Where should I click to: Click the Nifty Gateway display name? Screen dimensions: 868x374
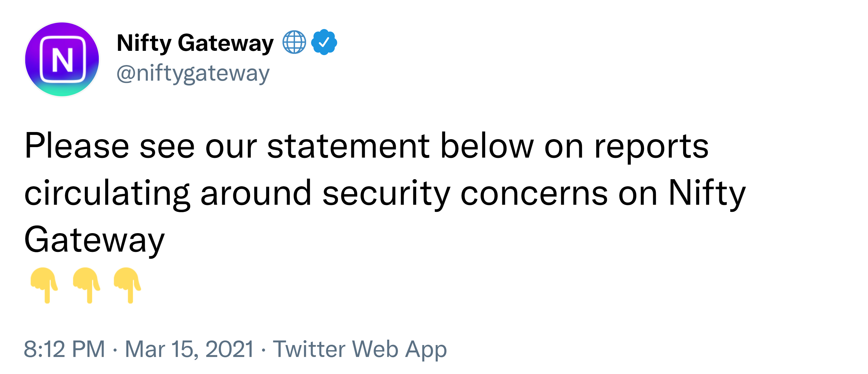click(x=195, y=43)
